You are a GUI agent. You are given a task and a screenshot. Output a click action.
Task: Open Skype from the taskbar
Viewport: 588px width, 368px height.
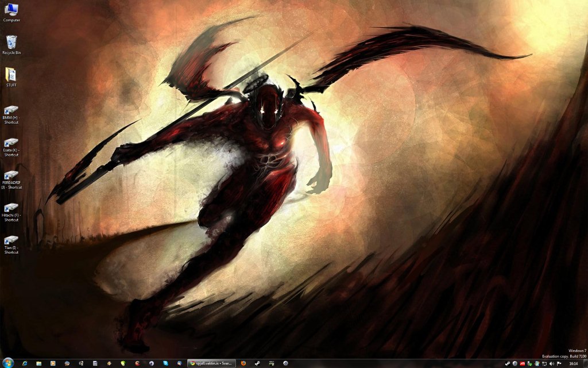tap(165, 363)
